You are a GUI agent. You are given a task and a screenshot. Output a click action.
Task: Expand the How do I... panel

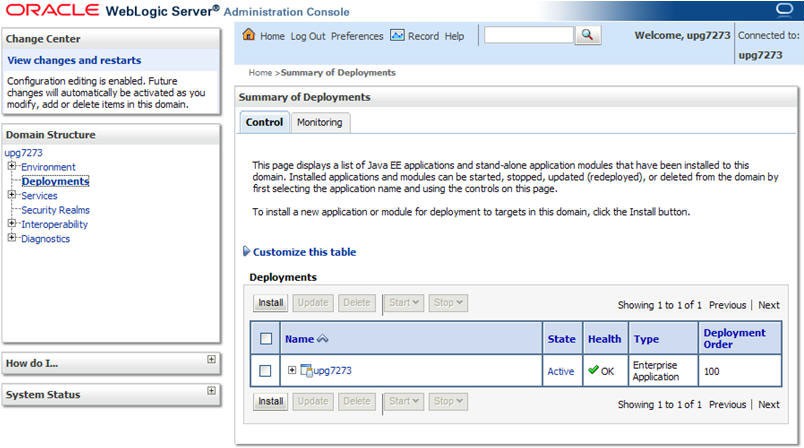(x=211, y=359)
